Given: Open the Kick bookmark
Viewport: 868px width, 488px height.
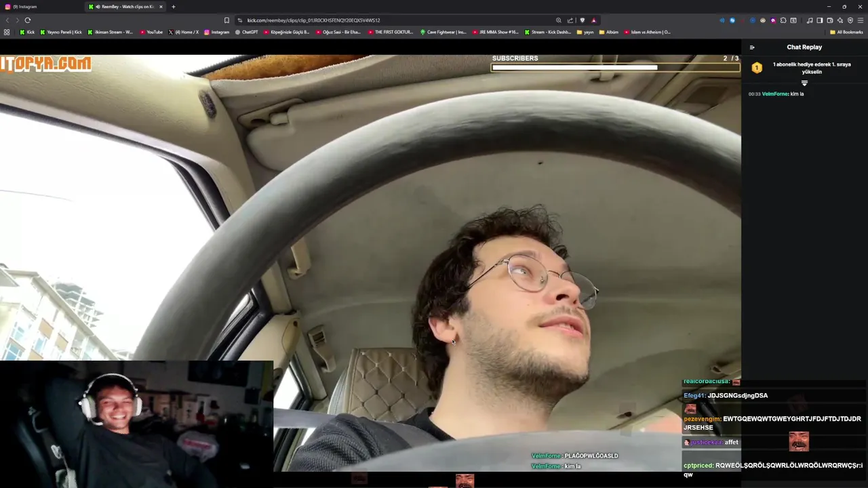Looking at the screenshot, I should (27, 32).
